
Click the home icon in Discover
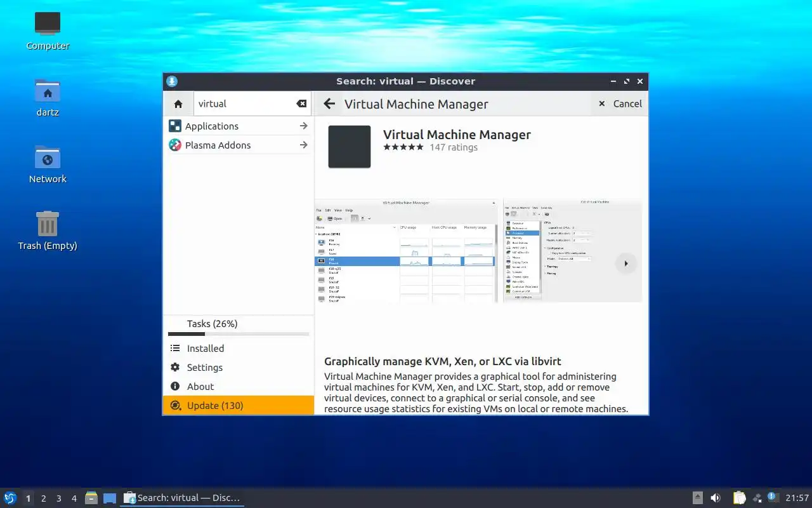tap(178, 104)
